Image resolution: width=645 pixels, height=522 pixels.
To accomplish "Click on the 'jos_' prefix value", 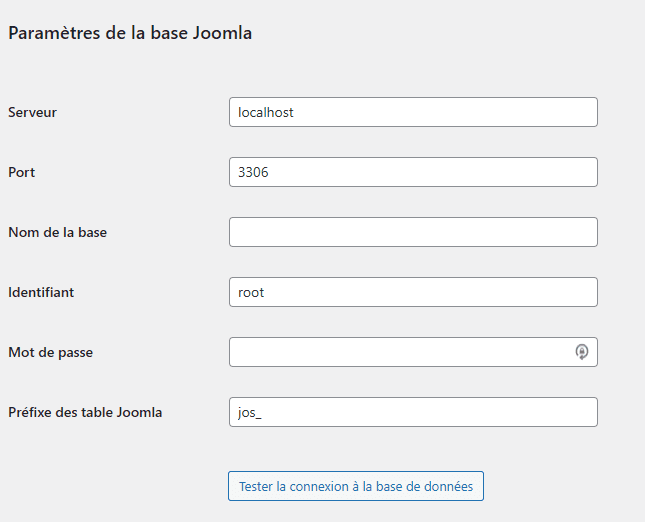I will click(250, 413).
